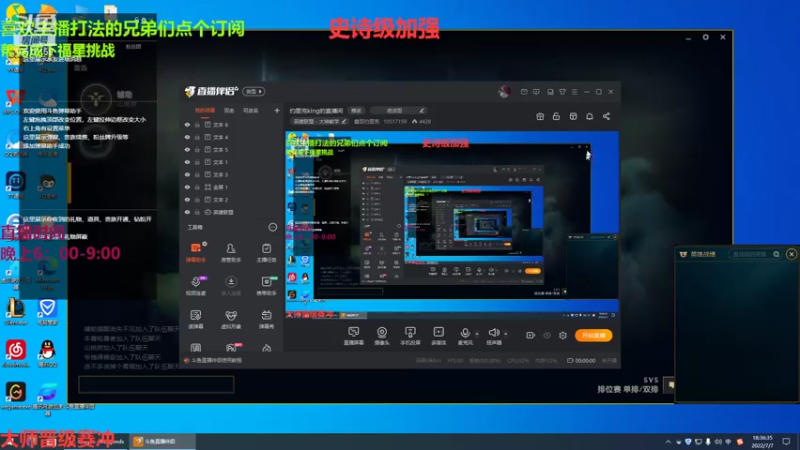Click the gift box icon above preview
800x450 pixels.
(x=540, y=116)
